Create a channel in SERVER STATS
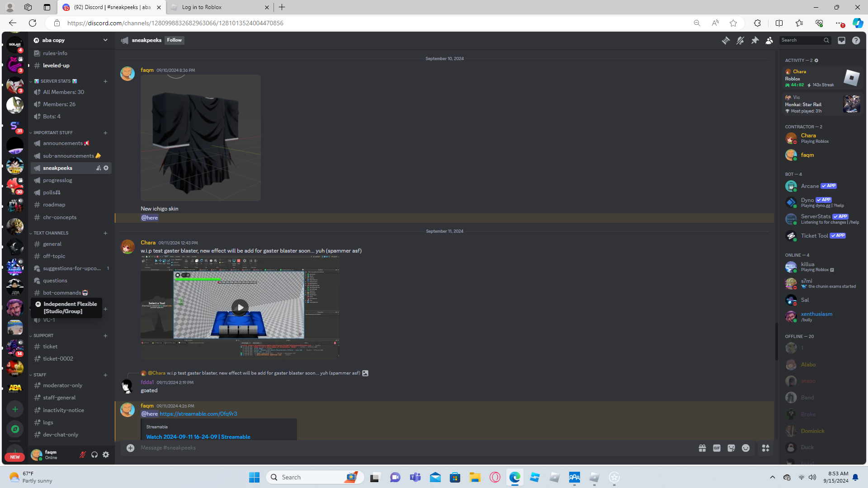Viewport: 868px width, 488px height. pyautogui.click(x=105, y=81)
